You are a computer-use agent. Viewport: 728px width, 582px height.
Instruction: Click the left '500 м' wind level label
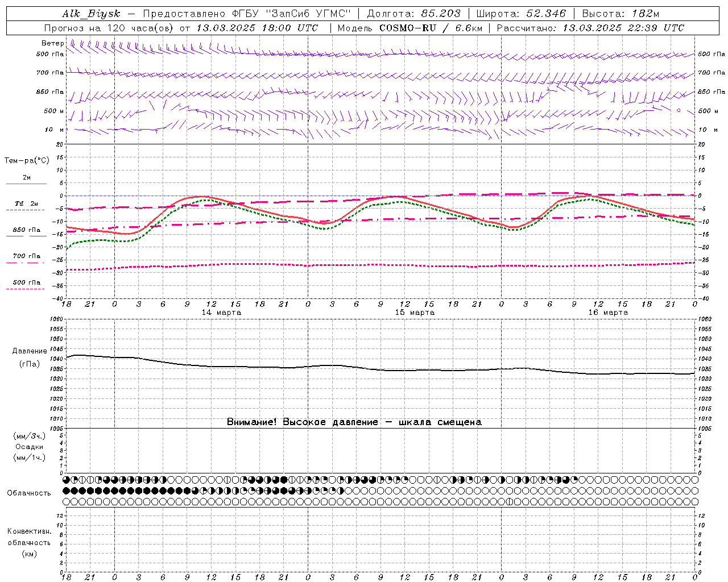click(x=54, y=111)
